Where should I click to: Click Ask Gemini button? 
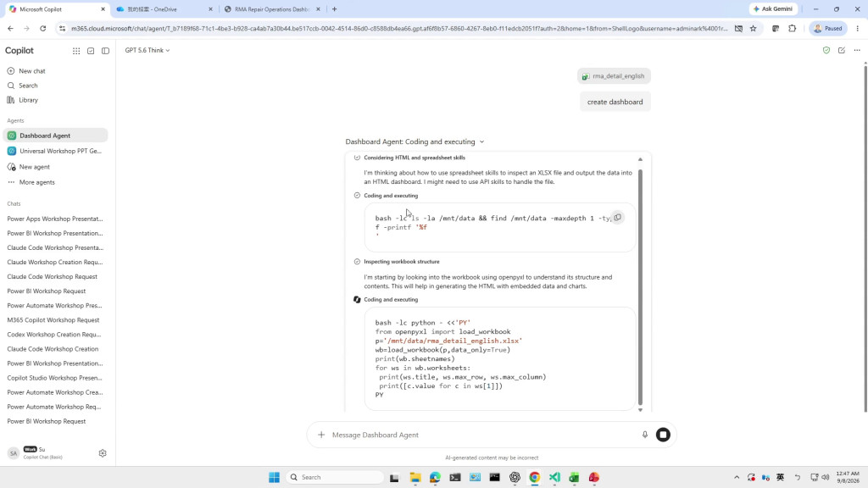773,8
